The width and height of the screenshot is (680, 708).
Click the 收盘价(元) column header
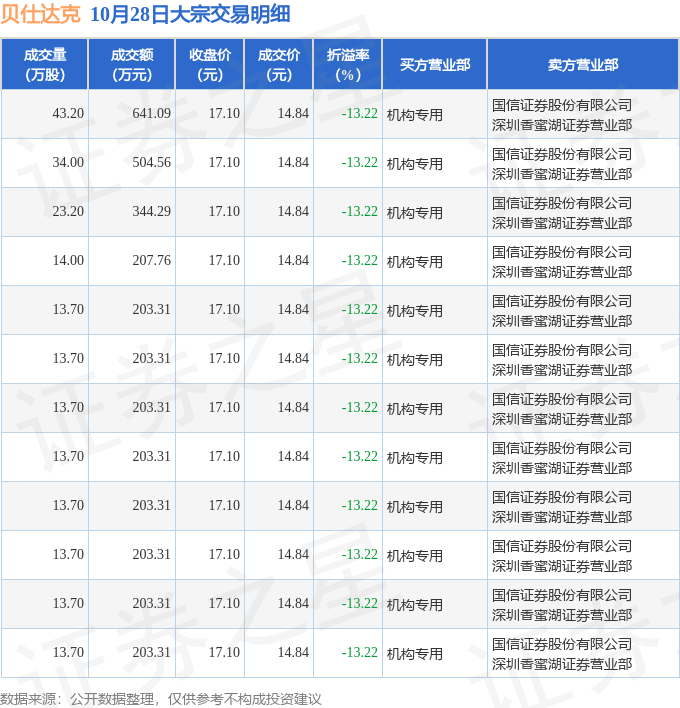209,65
